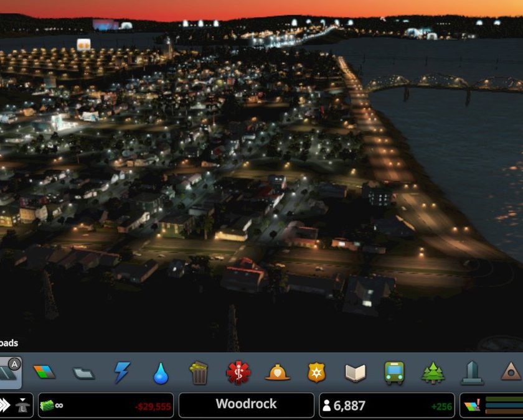523x420 pixels.
Task: Open Water and Sewage droplet menu
Action: pyautogui.click(x=161, y=373)
